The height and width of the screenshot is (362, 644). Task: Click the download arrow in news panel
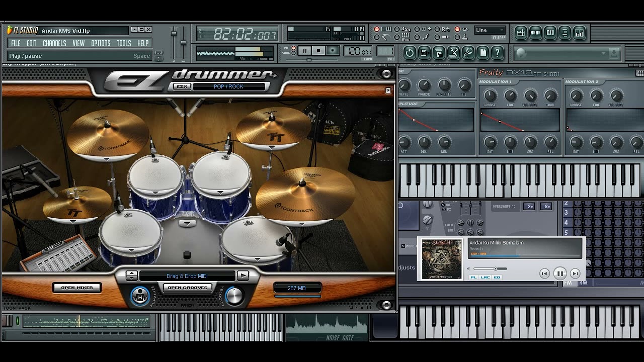click(x=614, y=53)
